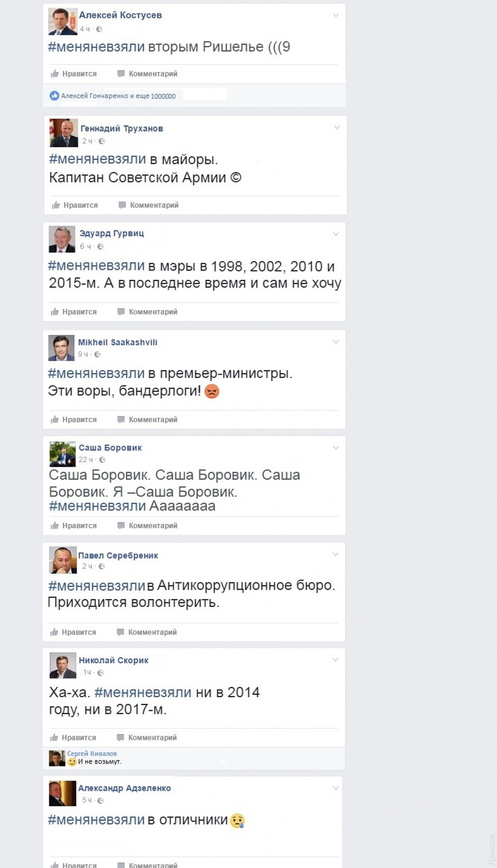This screenshot has width=497, height=868.
Task: Like Алексей Костусев's post
Action: tap(73, 74)
